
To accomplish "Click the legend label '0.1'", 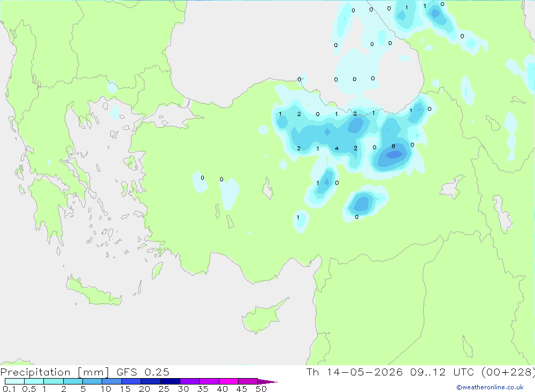I will click(9, 389).
